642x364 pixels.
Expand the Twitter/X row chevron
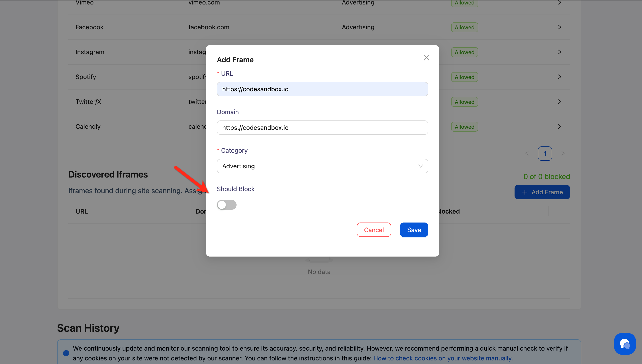559,102
